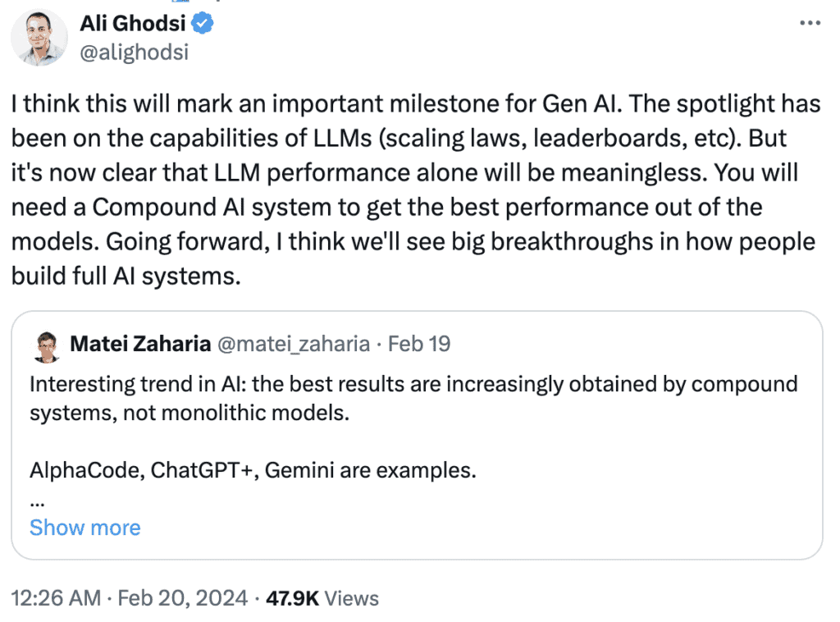The height and width of the screenshot is (622, 840).
Task: Open the @alighodsi handle link
Action: click(x=135, y=53)
